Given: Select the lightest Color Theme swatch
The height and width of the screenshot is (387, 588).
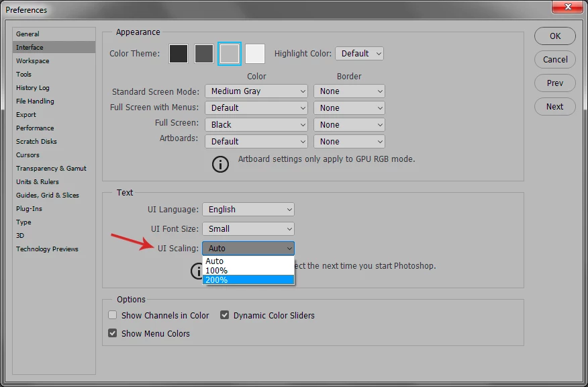Looking at the screenshot, I should (x=255, y=54).
